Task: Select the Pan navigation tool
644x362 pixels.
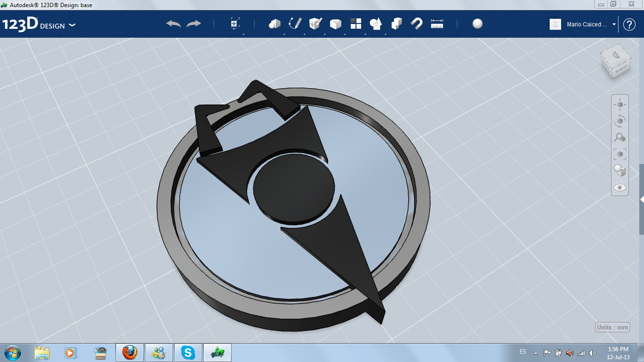Action: click(x=619, y=105)
